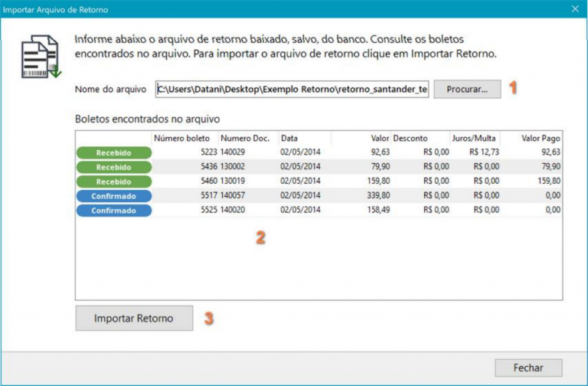This screenshot has width=588, height=386.
Task: Select the Recebido badge for boleto 5223
Action: [113, 152]
